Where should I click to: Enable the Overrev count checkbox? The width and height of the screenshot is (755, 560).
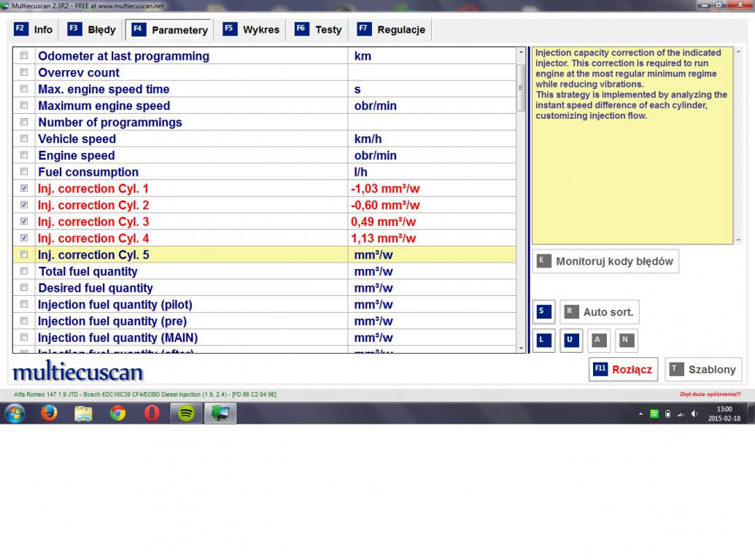[x=24, y=72]
